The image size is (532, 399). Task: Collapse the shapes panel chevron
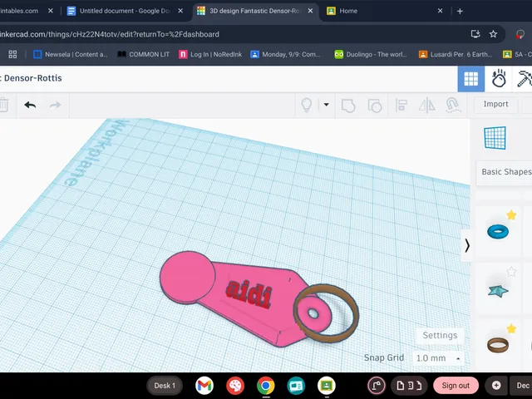(x=467, y=245)
